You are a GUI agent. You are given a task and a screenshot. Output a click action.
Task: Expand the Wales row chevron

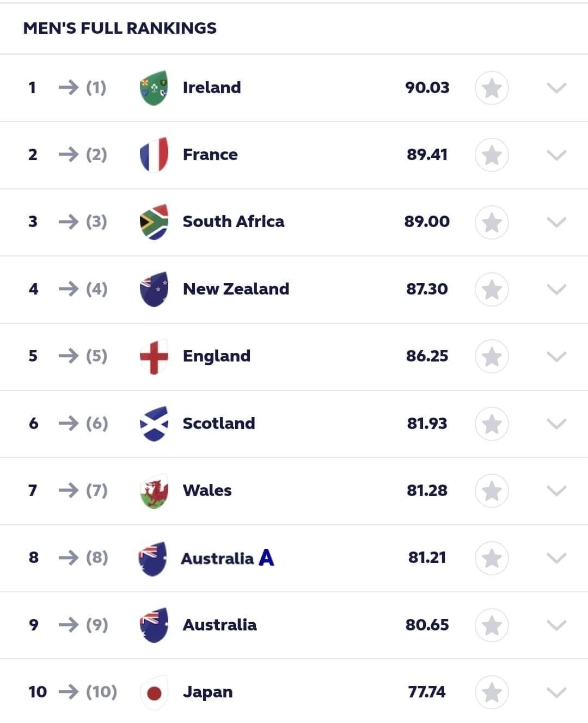(x=556, y=491)
